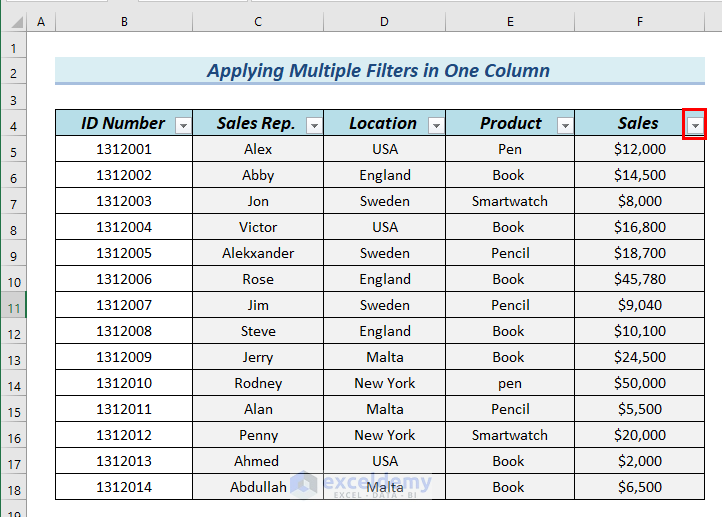Select the cell containing Alekxander
This screenshot has width=722, height=517.
click(x=258, y=253)
